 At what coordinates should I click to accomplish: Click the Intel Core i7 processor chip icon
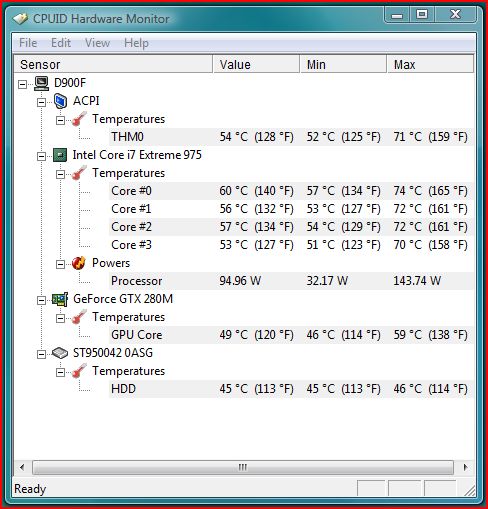click(60, 155)
